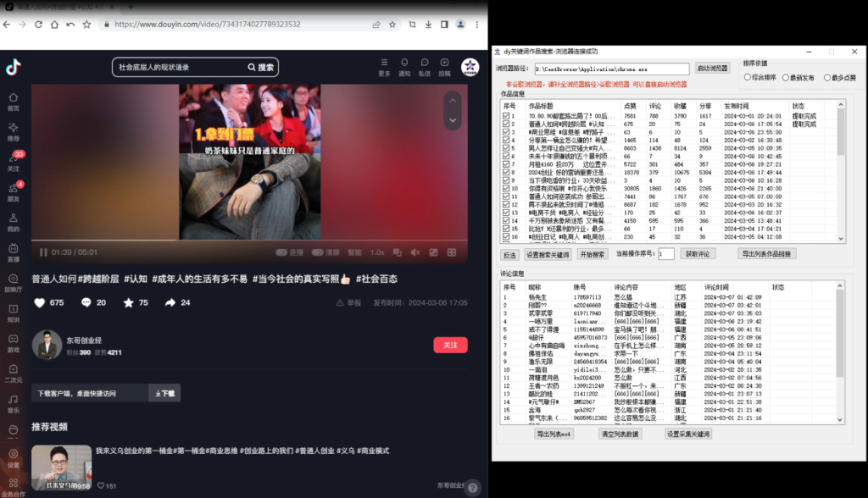This screenshot has height=498, width=868.
Task: Open the 私信 private messages icon
Action: 425,63
